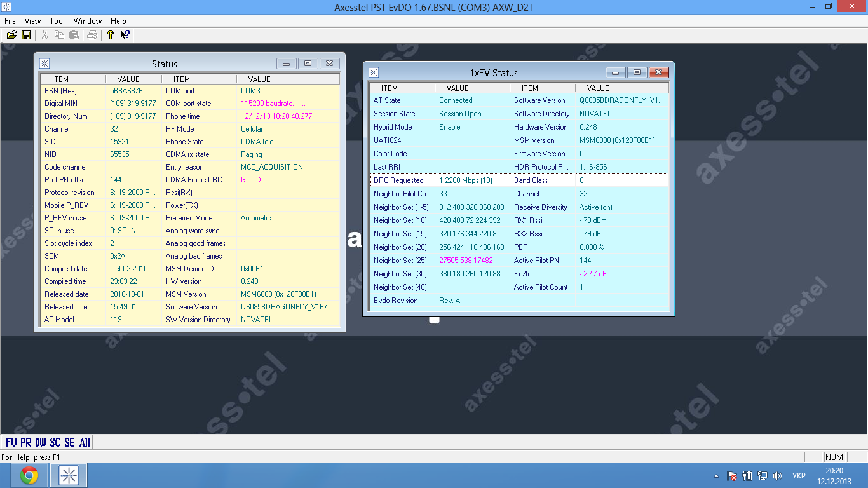Click the Save floppy disk toolbar icon
The height and width of the screenshot is (488, 868).
click(26, 35)
